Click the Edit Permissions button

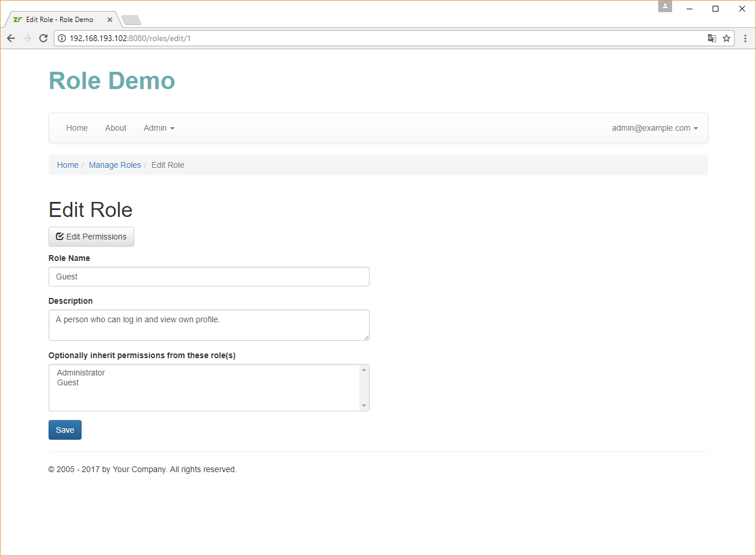[91, 237]
